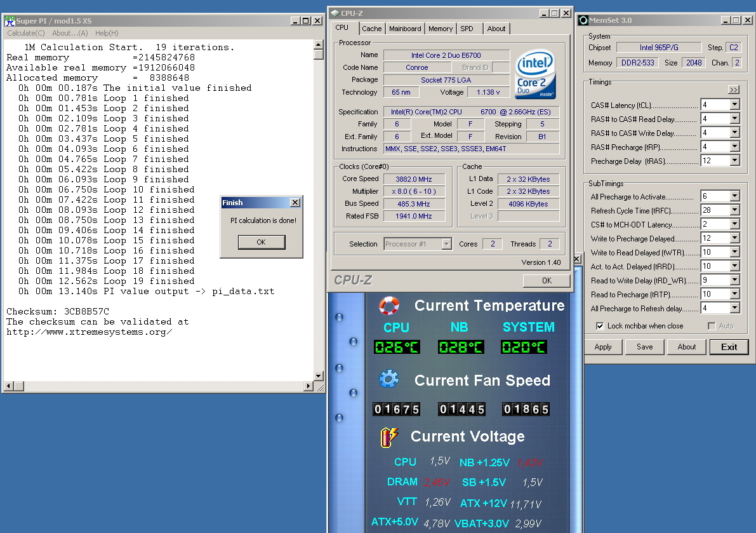This screenshot has height=533, width=756.
Task: Click the Checksum: 3CB8B57C line
Action: [x=58, y=311]
